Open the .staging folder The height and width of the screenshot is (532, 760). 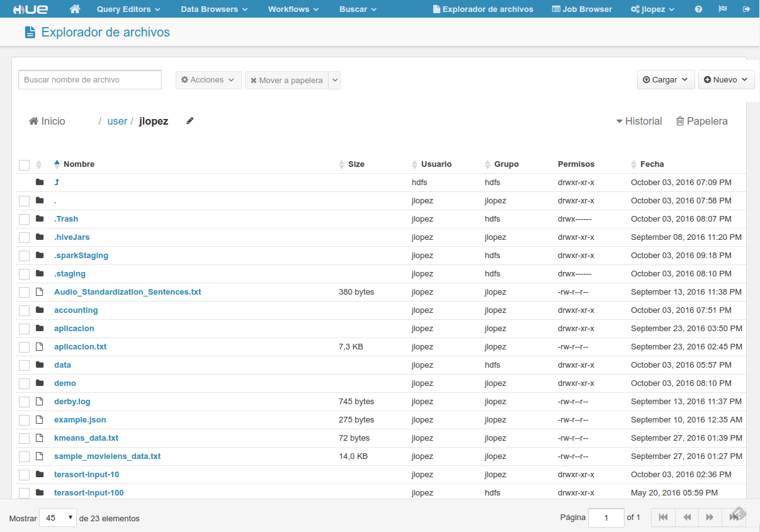click(70, 274)
